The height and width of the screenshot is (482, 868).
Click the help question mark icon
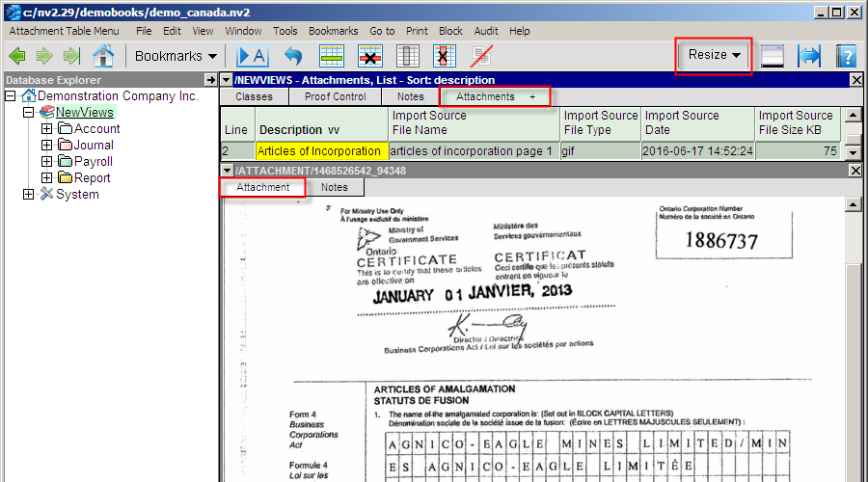point(846,56)
